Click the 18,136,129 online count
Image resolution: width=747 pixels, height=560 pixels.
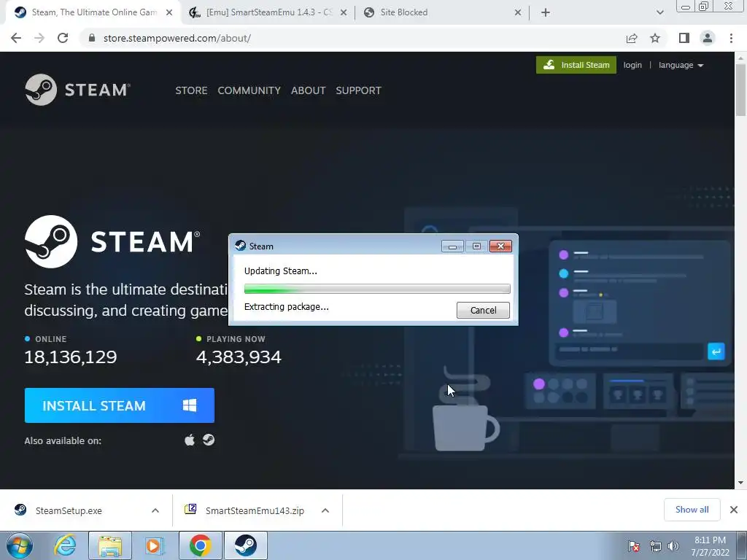pos(71,357)
